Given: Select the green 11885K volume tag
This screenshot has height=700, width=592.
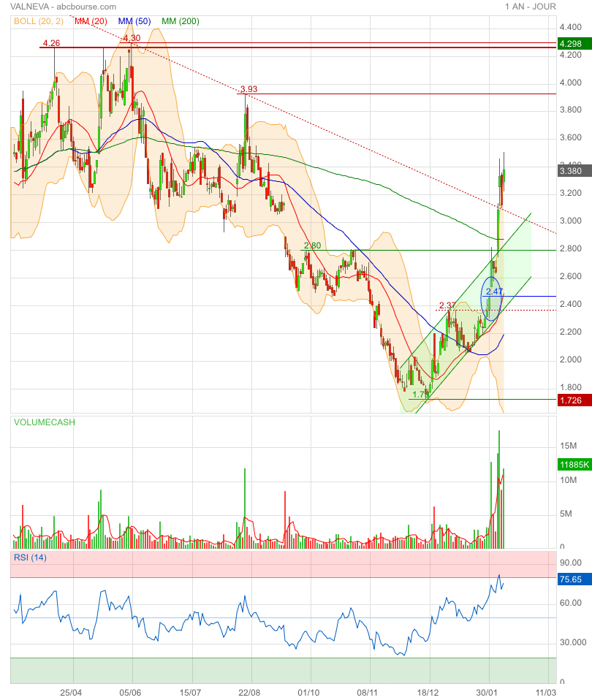Looking at the screenshot, I should point(575,465).
